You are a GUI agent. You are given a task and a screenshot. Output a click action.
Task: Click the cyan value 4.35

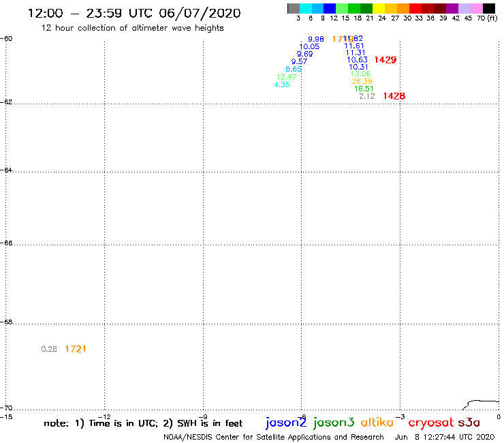[282, 85]
